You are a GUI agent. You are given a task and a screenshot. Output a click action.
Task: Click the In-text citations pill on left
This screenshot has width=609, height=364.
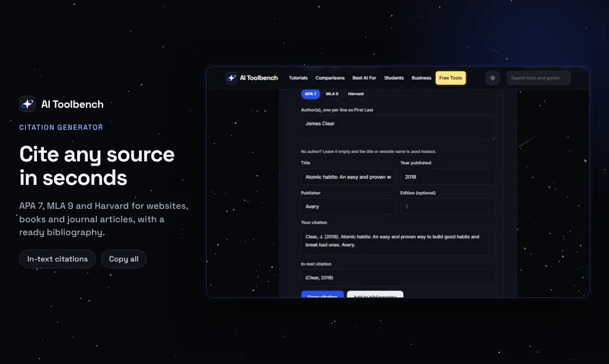[x=58, y=259]
